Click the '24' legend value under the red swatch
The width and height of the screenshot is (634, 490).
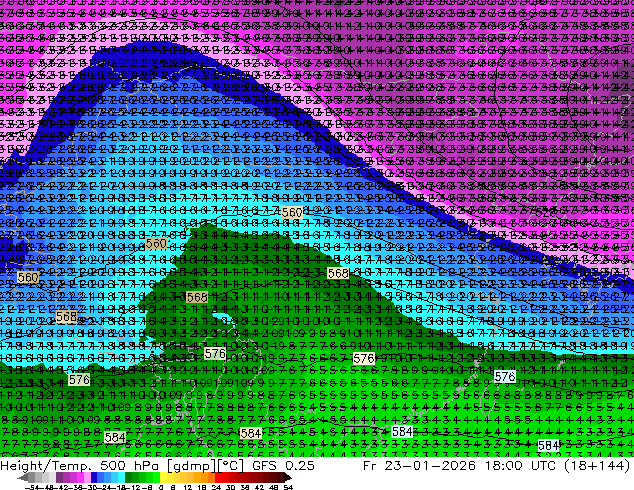216,488
